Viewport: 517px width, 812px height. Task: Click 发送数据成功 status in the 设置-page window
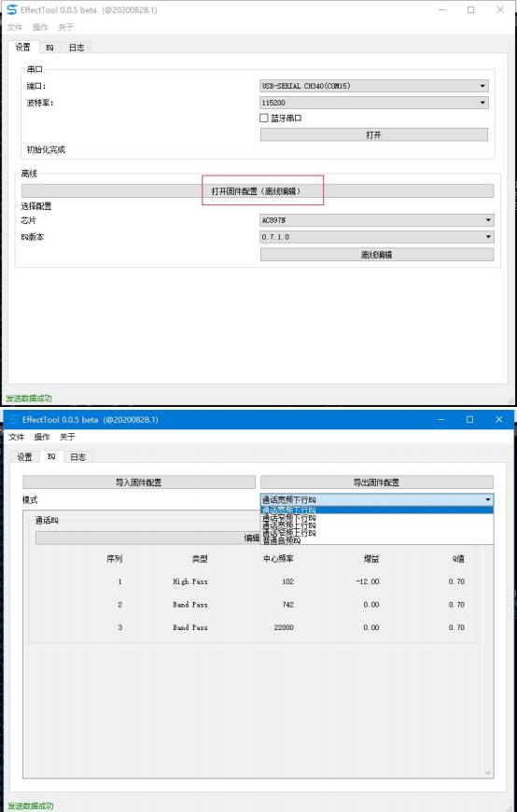[x=29, y=399]
